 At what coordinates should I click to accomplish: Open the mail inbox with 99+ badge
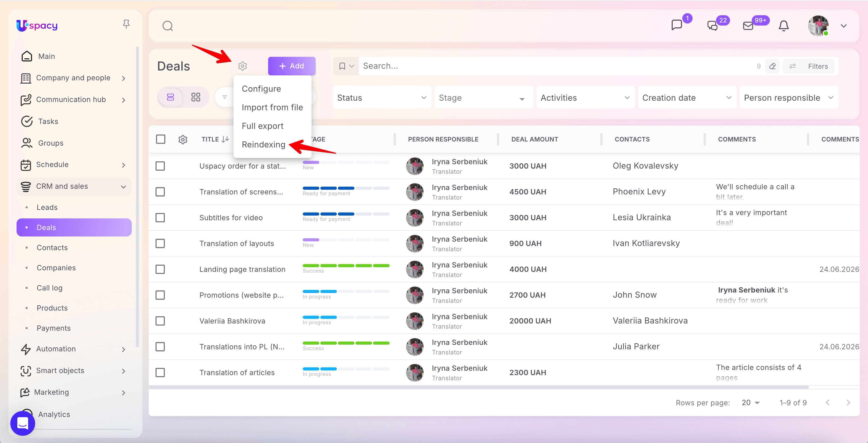748,26
